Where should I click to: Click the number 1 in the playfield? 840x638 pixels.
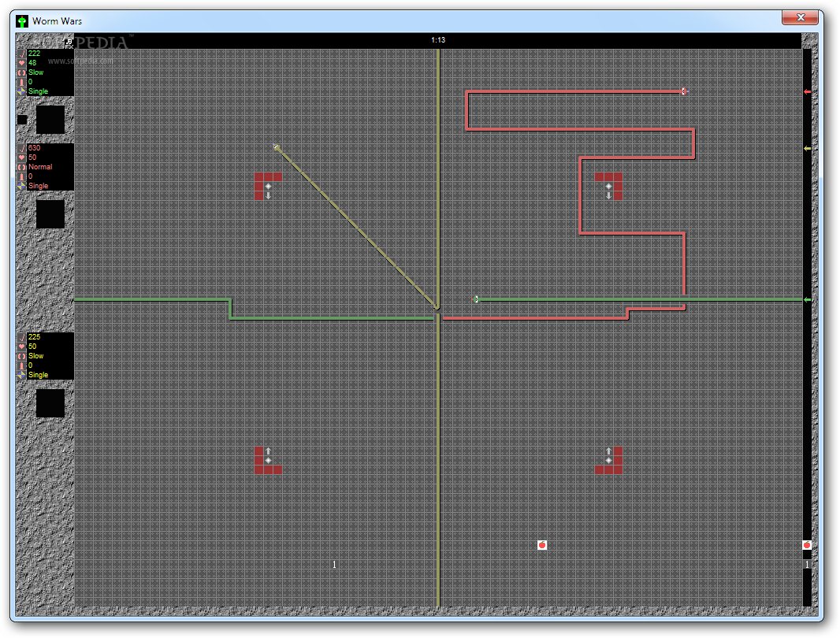334,565
